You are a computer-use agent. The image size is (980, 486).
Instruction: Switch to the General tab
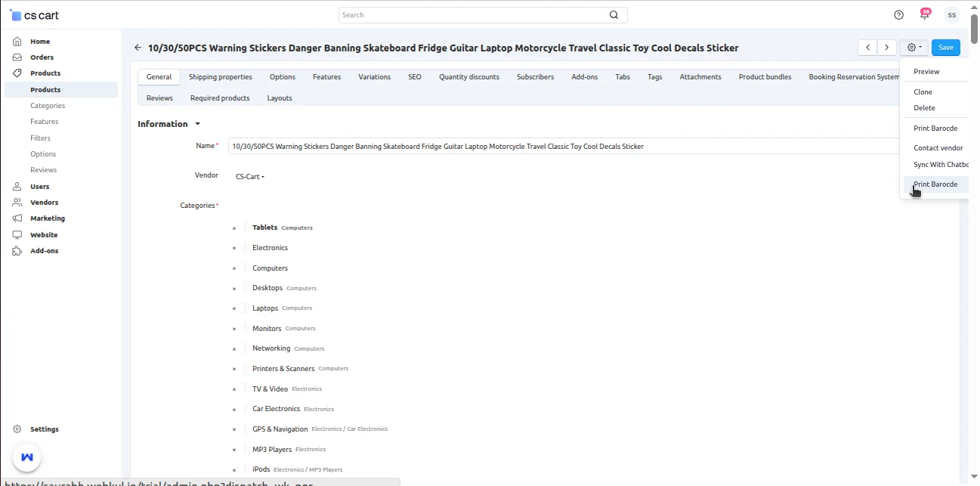159,77
